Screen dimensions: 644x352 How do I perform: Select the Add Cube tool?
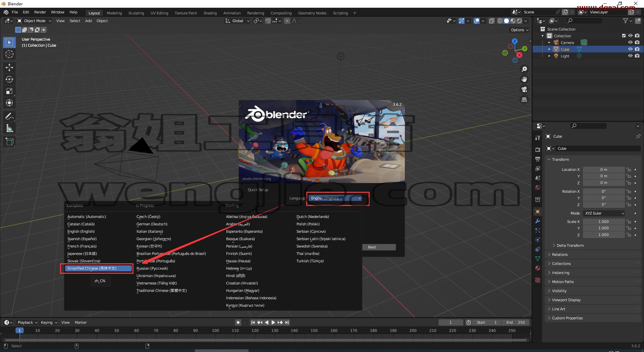[x=9, y=142]
